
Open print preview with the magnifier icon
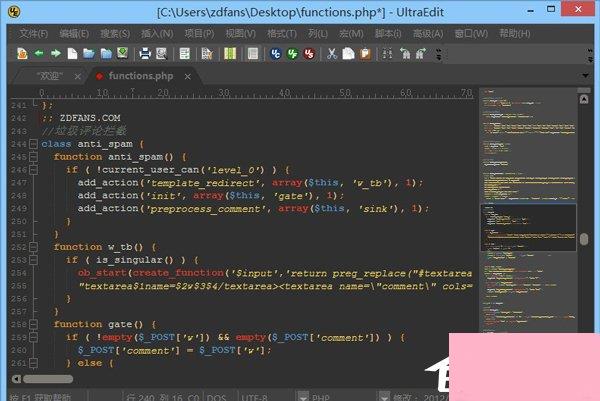coord(161,54)
